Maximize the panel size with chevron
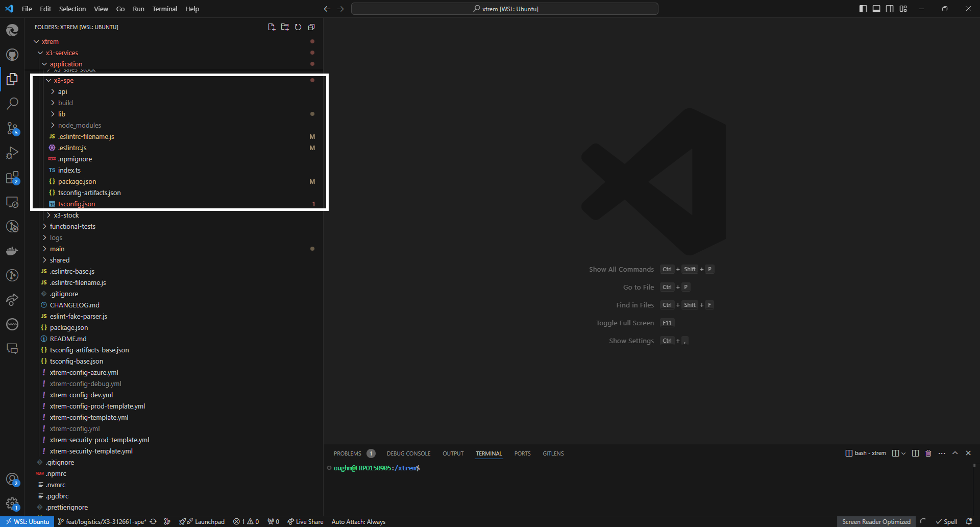 click(x=955, y=453)
